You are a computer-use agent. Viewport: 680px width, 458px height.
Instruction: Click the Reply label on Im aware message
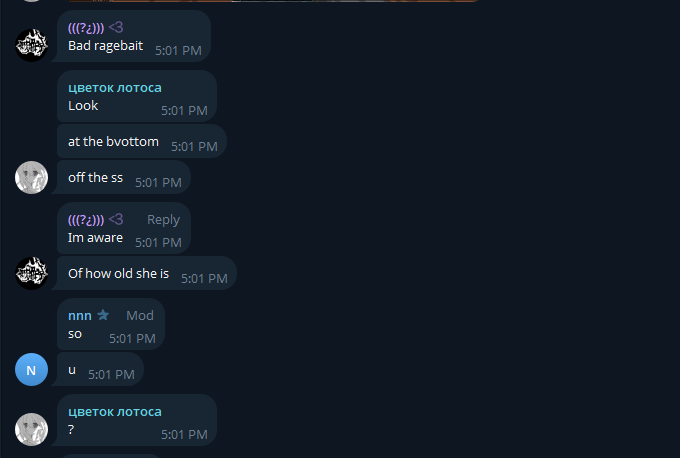click(x=163, y=220)
